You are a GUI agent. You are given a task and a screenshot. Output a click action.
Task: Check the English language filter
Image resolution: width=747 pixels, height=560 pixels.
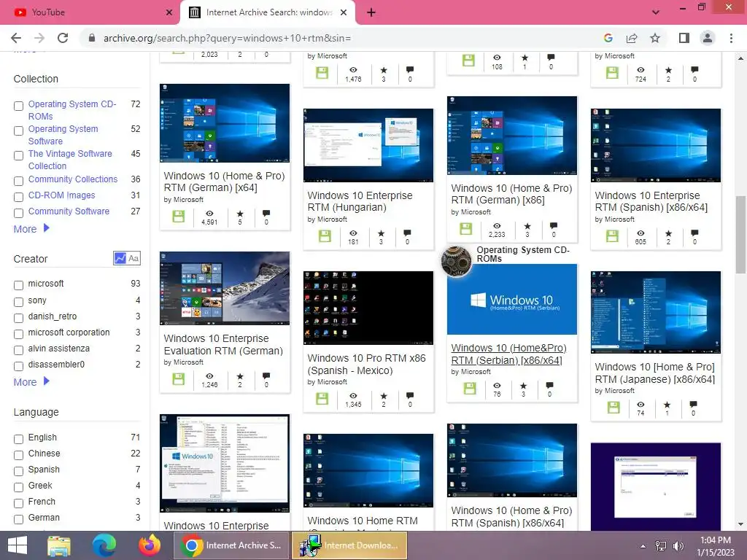tap(18, 439)
